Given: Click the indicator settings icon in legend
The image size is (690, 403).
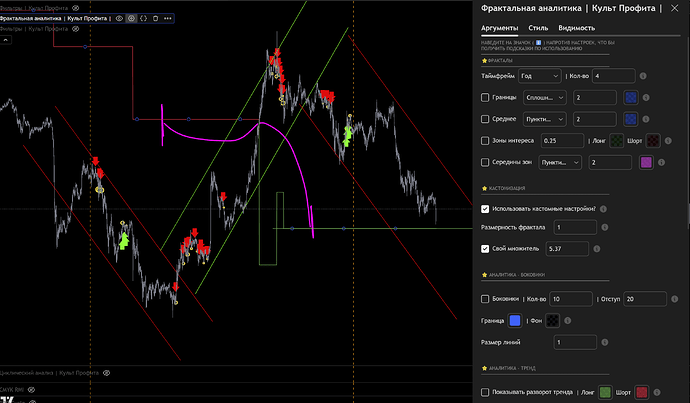Looking at the screenshot, I should coord(132,18).
